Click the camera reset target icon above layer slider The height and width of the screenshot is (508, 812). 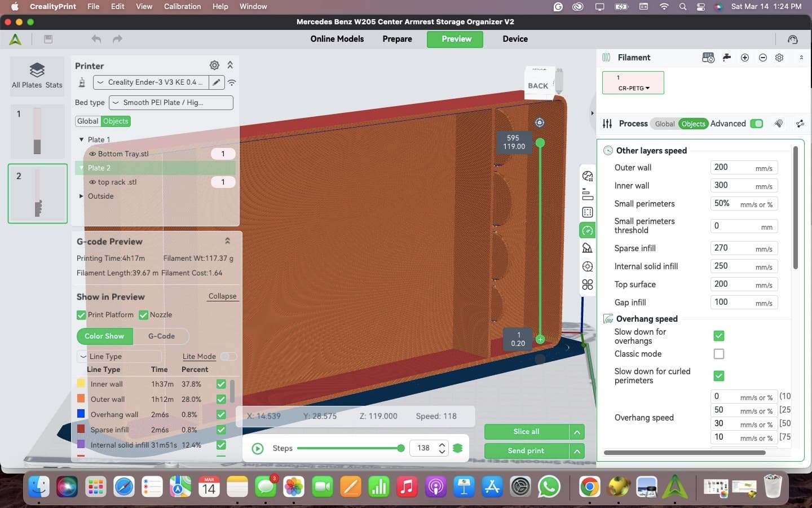[x=540, y=122]
